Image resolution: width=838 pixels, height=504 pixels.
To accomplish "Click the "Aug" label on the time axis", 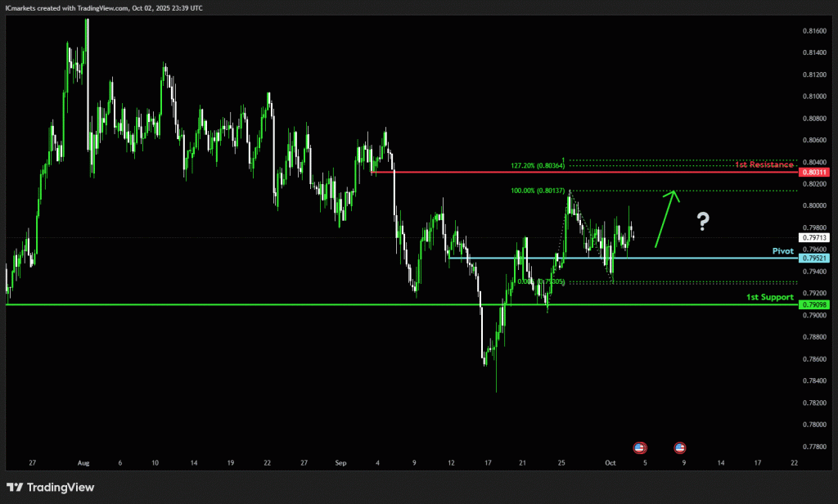I will click(x=83, y=463).
